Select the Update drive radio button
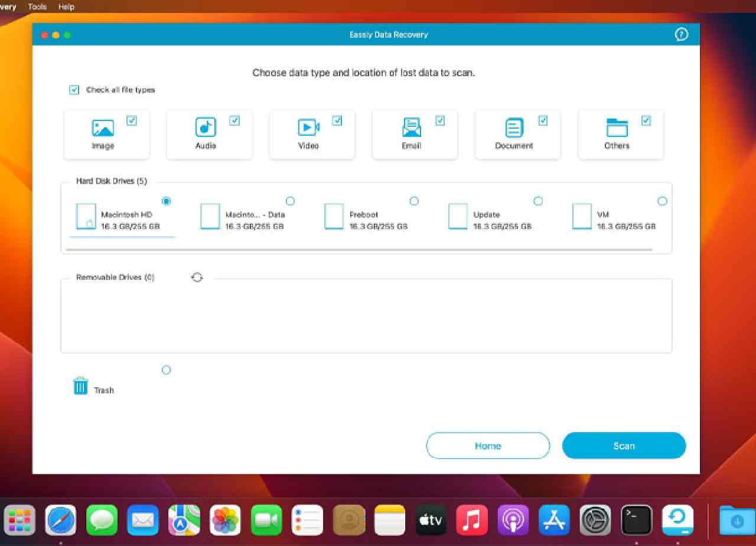This screenshot has width=756, height=546. [x=538, y=201]
